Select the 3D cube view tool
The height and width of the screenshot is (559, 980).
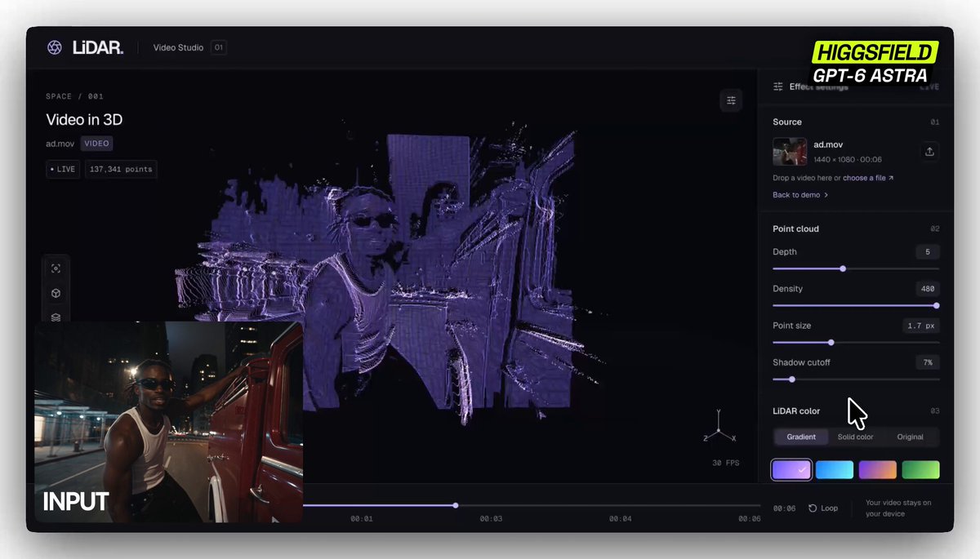(x=56, y=293)
